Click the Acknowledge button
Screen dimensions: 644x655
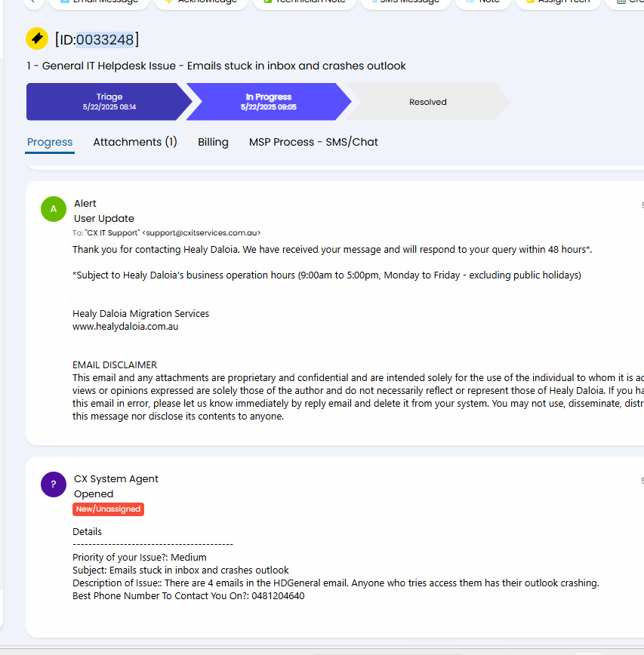[201, 2]
